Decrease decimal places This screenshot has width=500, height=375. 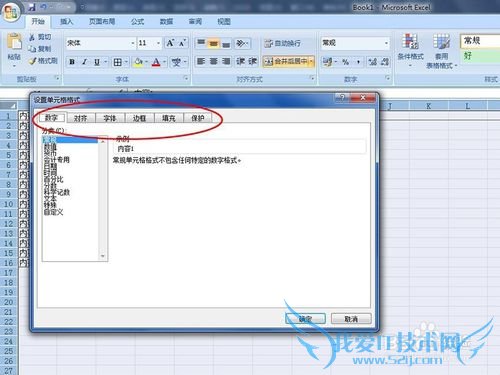pos(385,62)
